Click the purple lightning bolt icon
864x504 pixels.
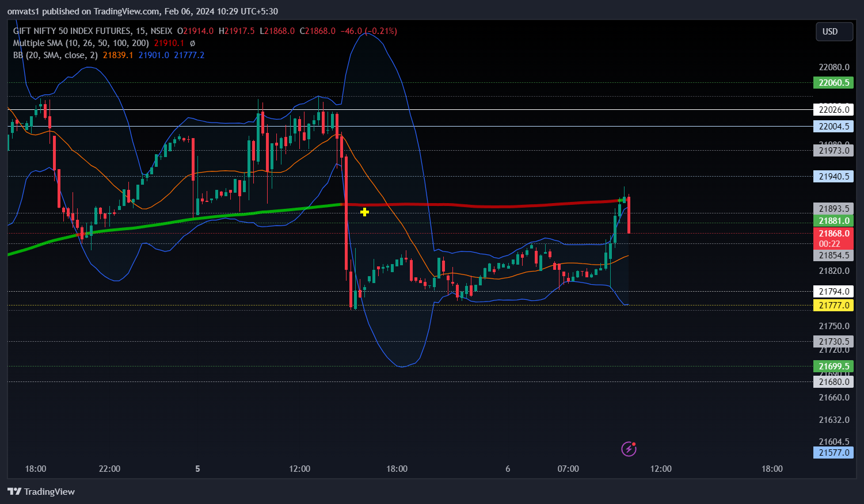(629, 449)
